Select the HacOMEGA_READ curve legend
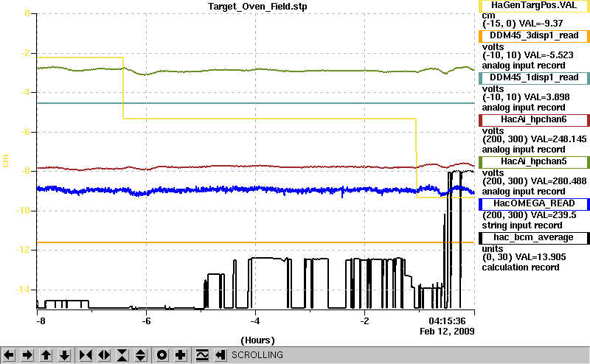 [x=534, y=204]
